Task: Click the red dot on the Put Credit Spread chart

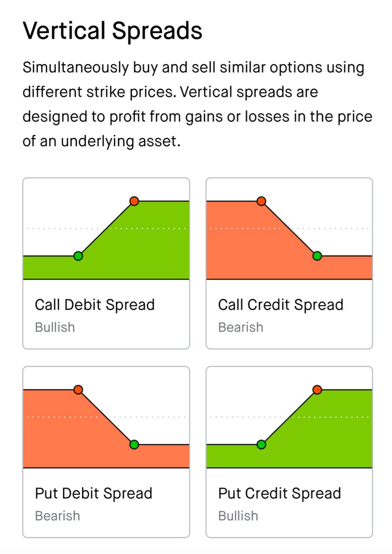Action: [x=317, y=389]
